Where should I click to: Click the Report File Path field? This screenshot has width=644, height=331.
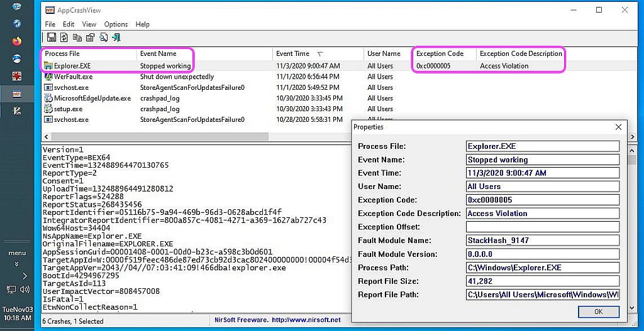(543, 295)
